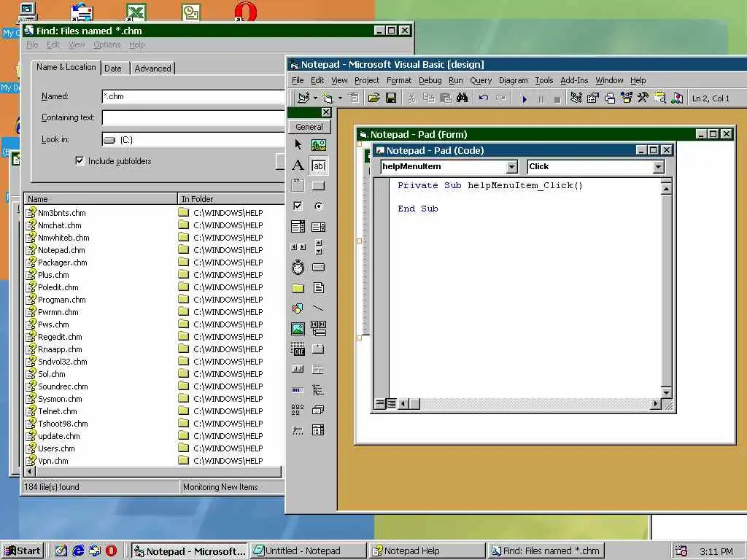Viewport: 747px width, 560px height.
Task: Open the Object Browser toolbar icon
Action: click(x=627, y=98)
